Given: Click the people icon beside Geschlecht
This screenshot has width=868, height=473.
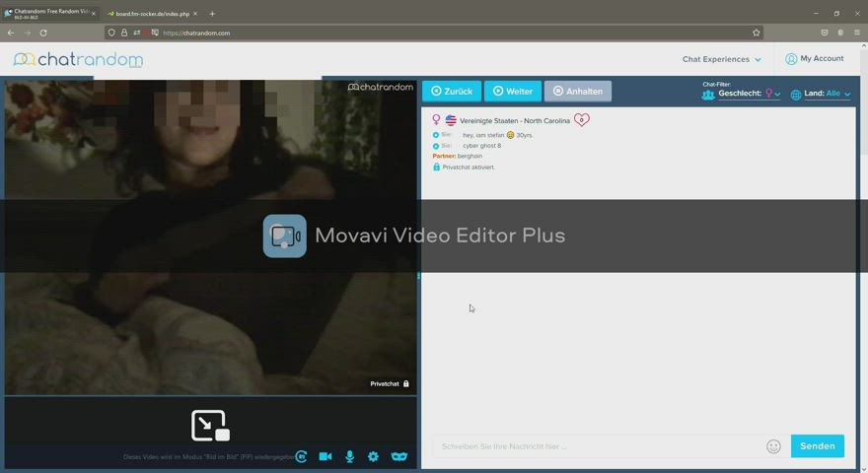Looking at the screenshot, I should 708,96.
